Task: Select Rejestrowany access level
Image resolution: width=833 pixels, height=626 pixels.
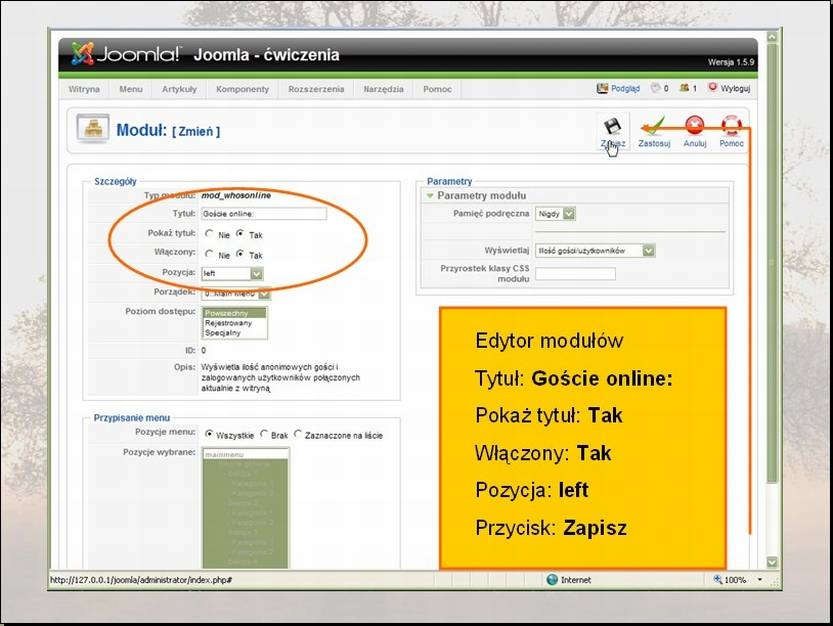Action: (234, 323)
